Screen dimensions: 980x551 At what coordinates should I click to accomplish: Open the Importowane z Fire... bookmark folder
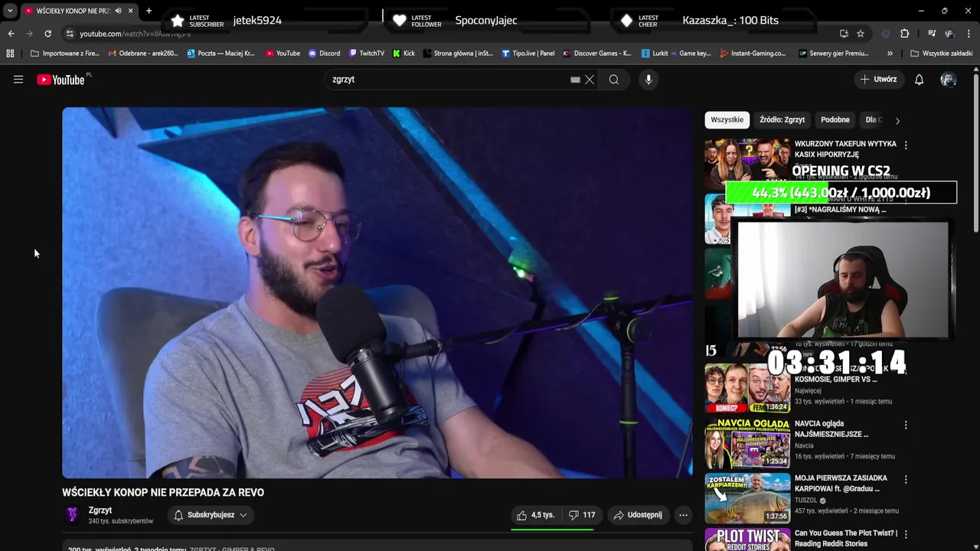click(x=65, y=54)
